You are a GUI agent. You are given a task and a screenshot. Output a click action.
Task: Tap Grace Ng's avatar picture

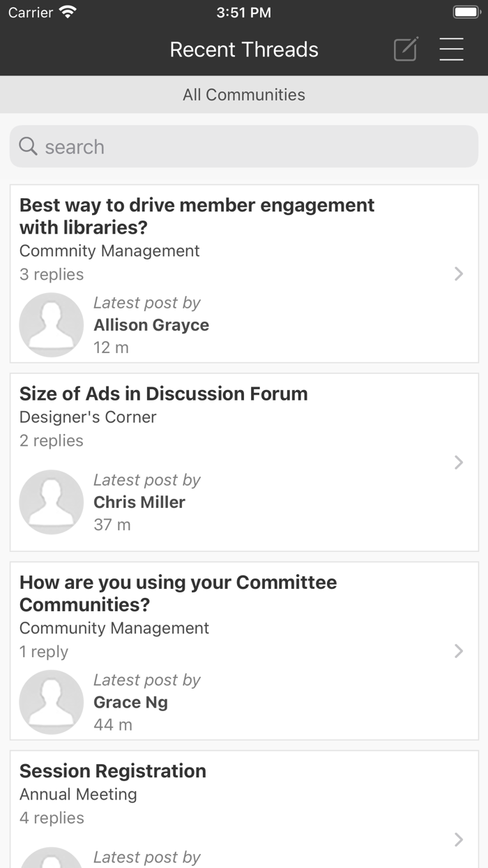tap(51, 702)
